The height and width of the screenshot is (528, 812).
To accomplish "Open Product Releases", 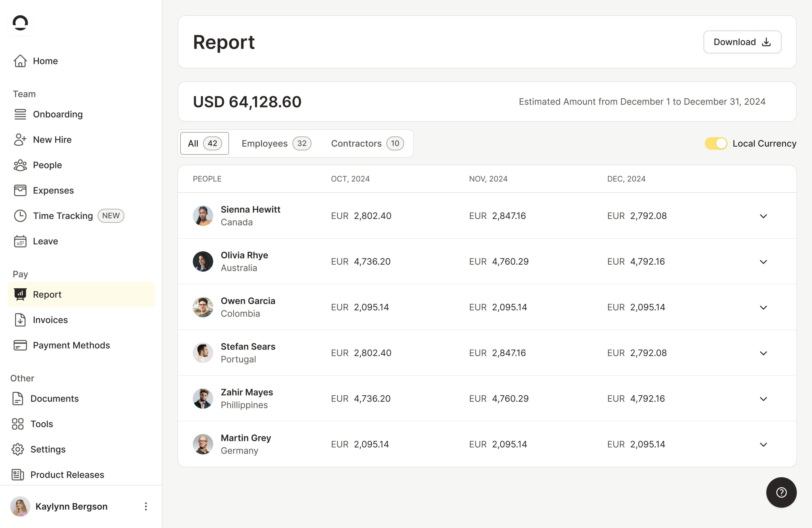I will click(x=67, y=474).
